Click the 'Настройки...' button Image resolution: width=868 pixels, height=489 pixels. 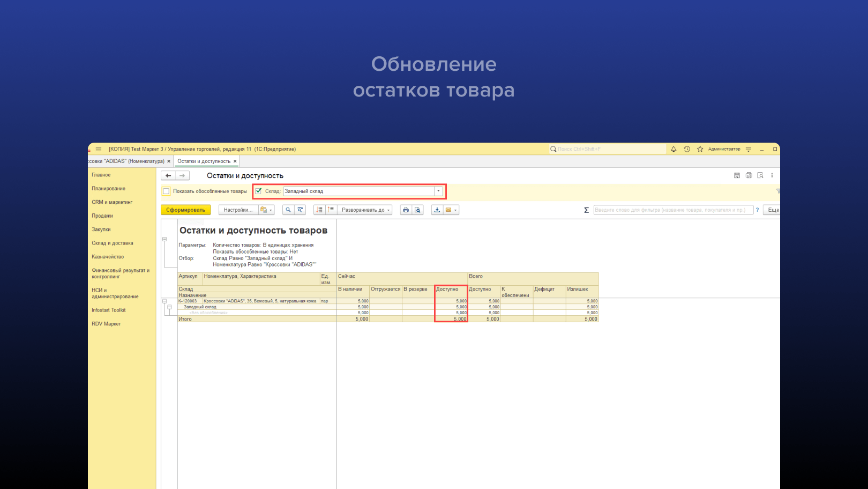coord(238,210)
